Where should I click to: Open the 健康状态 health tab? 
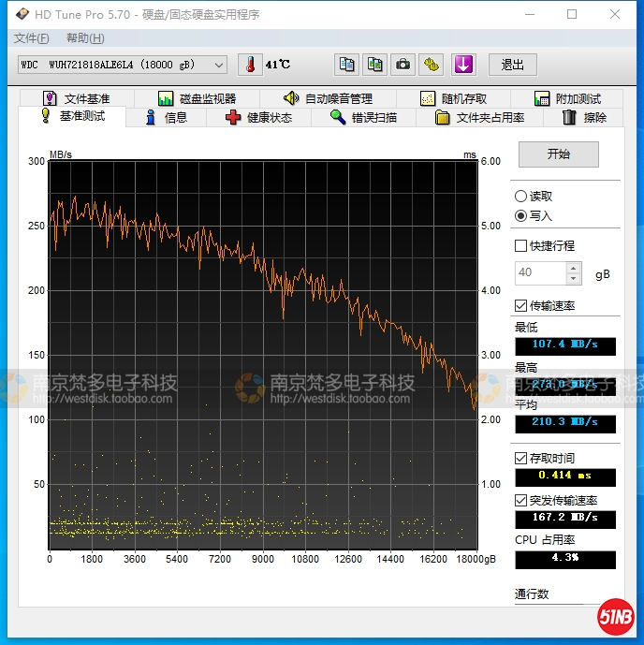click(259, 117)
